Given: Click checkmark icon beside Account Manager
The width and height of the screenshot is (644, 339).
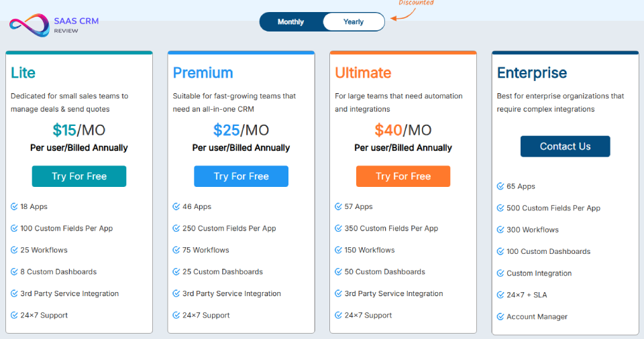Looking at the screenshot, I should 500,317.
